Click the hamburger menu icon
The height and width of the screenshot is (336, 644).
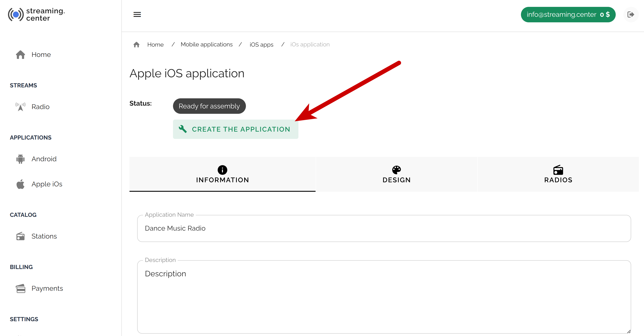point(137,15)
